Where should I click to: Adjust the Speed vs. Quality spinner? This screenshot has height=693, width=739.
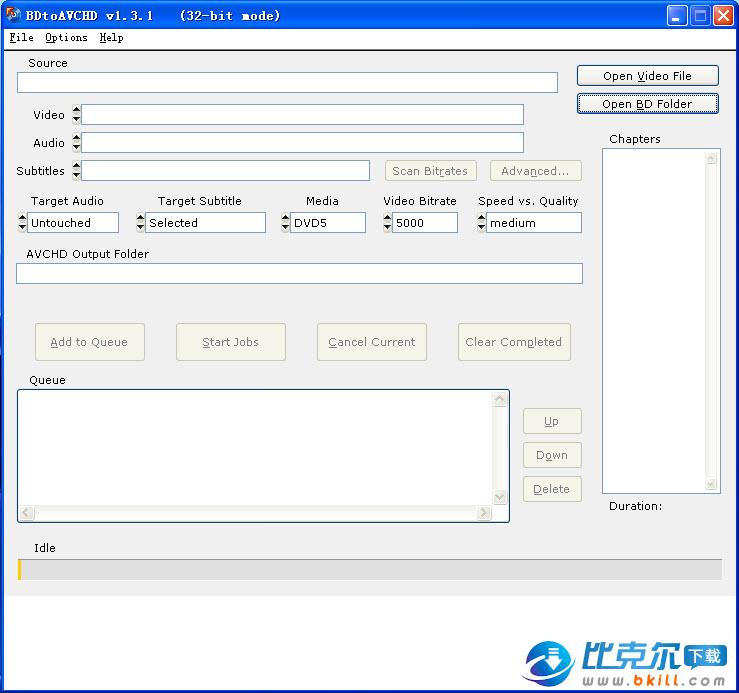tap(481, 222)
